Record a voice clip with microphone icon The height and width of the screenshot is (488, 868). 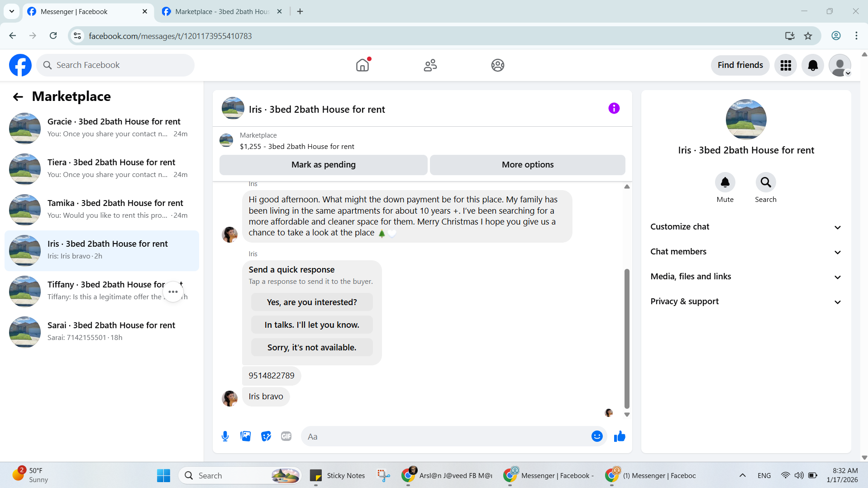click(x=225, y=436)
